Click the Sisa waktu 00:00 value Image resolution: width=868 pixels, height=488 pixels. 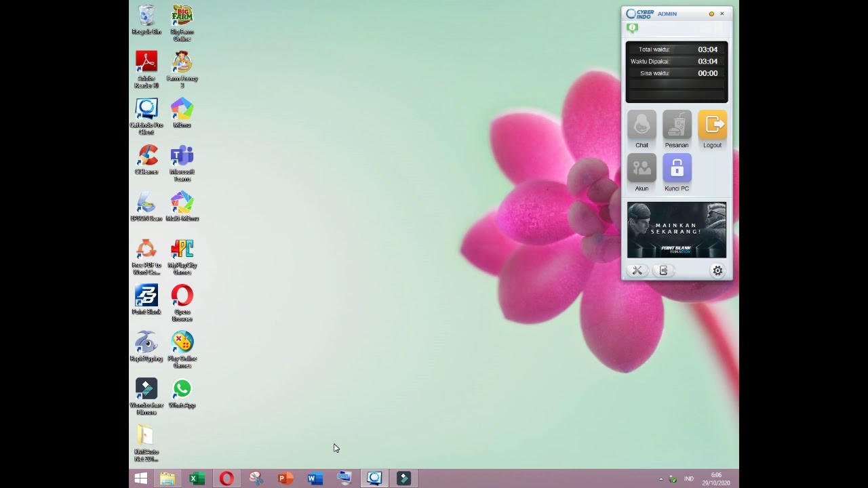[x=708, y=73]
